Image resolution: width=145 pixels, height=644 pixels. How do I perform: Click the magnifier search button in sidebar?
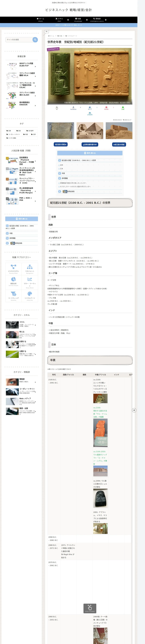35,39
